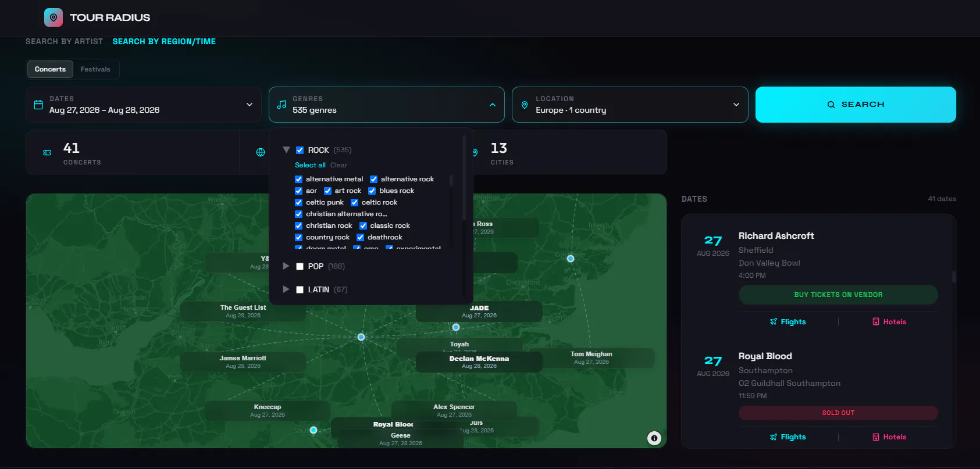Uncheck the celtic rock genre
The height and width of the screenshot is (469, 980).
pyautogui.click(x=354, y=202)
